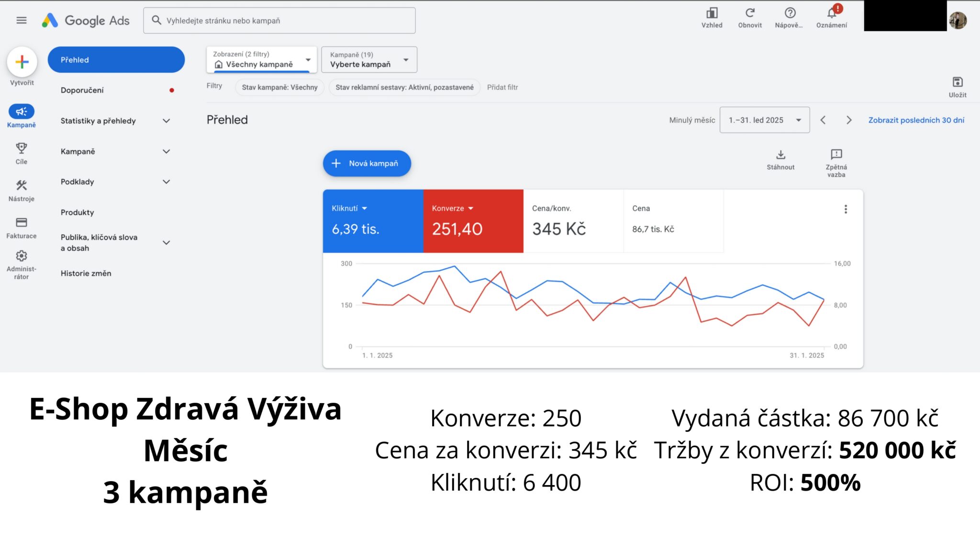Click the Nová kampaň button
This screenshot has width=980, height=551.
tap(367, 164)
